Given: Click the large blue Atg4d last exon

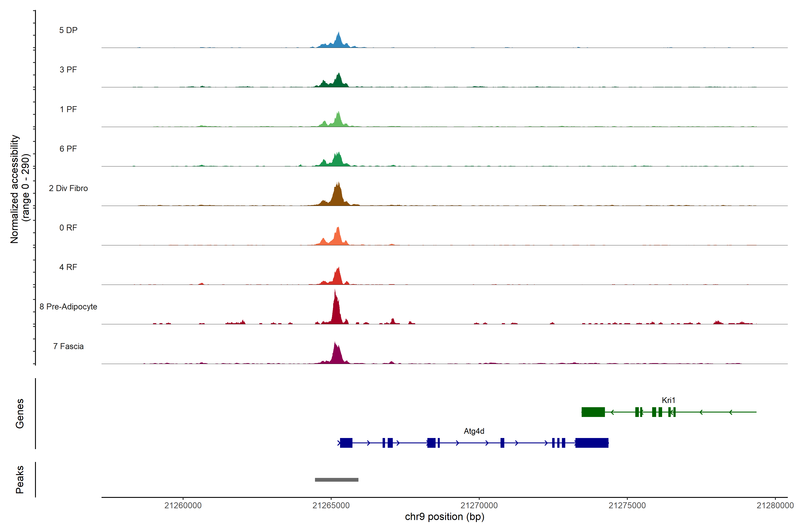Looking at the screenshot, I should 592,443.
